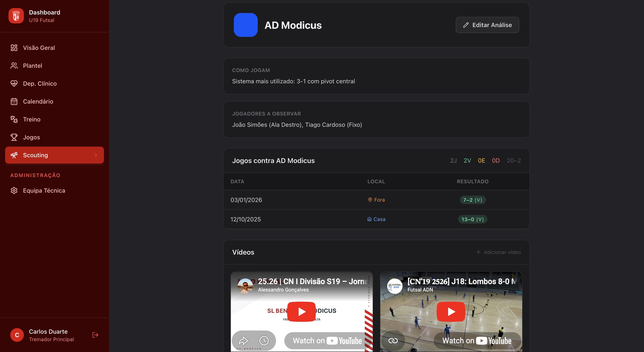Navigate to Treino
The width and height of the screenshot is (644, 352).
tap(54, 119)
